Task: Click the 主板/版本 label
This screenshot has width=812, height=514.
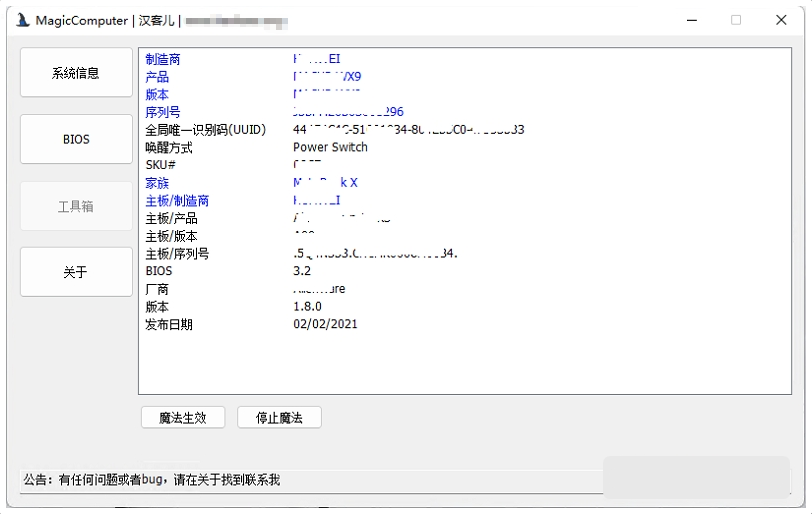Action: (x=171, y=236)
